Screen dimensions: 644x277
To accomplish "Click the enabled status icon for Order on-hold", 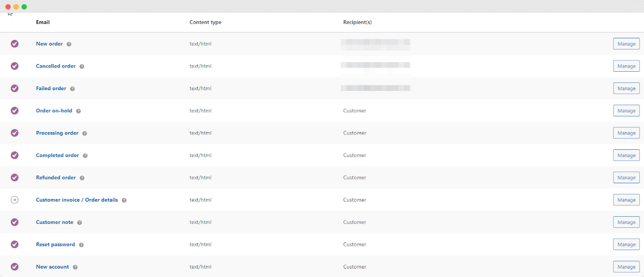I will pos(14,111).
